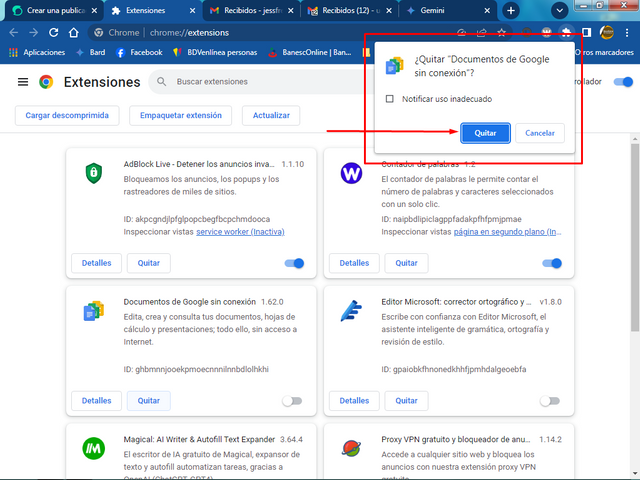Switch to Recibidos - jessfr Gmail tab
The height and width of the screenshot is (480, 640).
click(253, 11)
